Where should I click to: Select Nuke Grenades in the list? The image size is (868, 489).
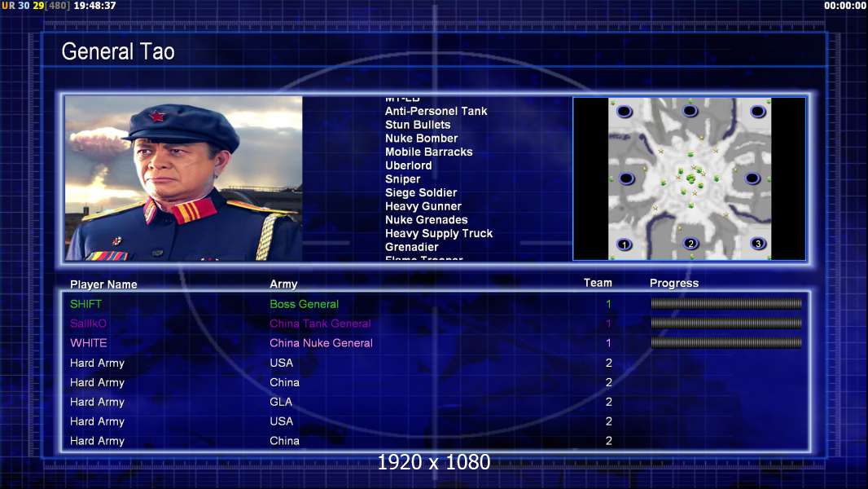[427, 220]
